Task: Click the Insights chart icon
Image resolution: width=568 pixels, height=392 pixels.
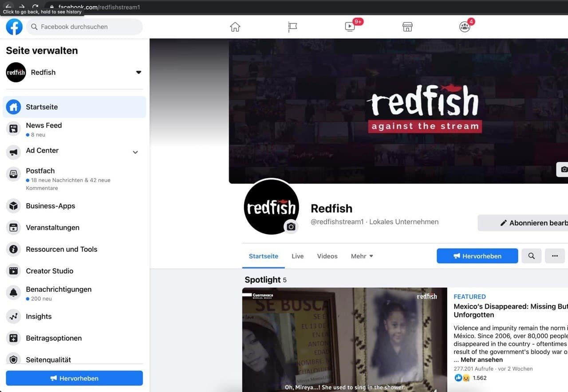Action: pos(14,316)
